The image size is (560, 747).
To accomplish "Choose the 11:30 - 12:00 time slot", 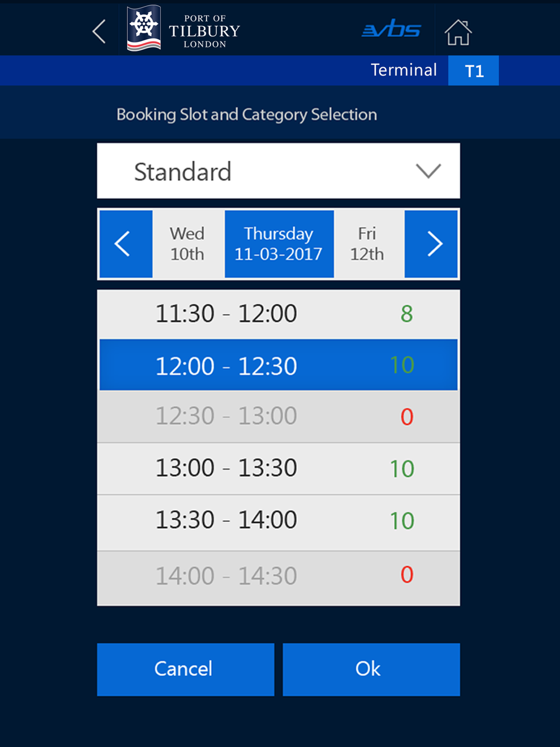I will click(x=278, y=314).
